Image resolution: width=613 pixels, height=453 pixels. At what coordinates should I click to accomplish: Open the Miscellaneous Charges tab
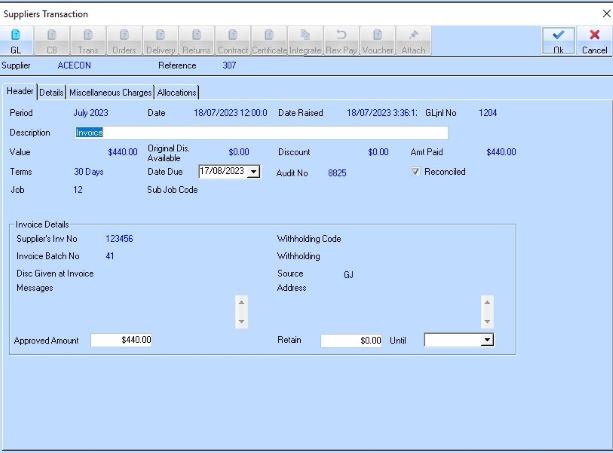111,92
